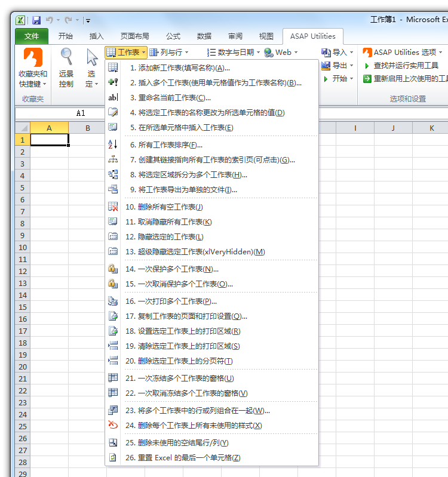
Task: Expand the redo history dropdown arrow
Action: [77, 20]
